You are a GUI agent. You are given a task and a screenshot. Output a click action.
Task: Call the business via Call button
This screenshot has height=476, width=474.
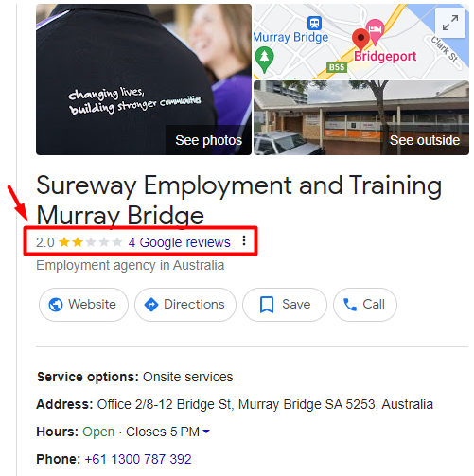[365, 305]
